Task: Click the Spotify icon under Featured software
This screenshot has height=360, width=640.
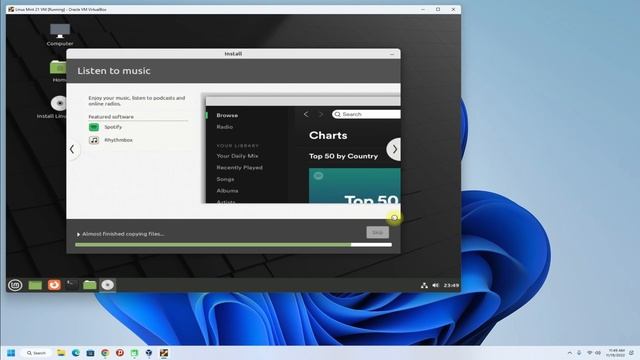Action: click(x=94, y=127)
